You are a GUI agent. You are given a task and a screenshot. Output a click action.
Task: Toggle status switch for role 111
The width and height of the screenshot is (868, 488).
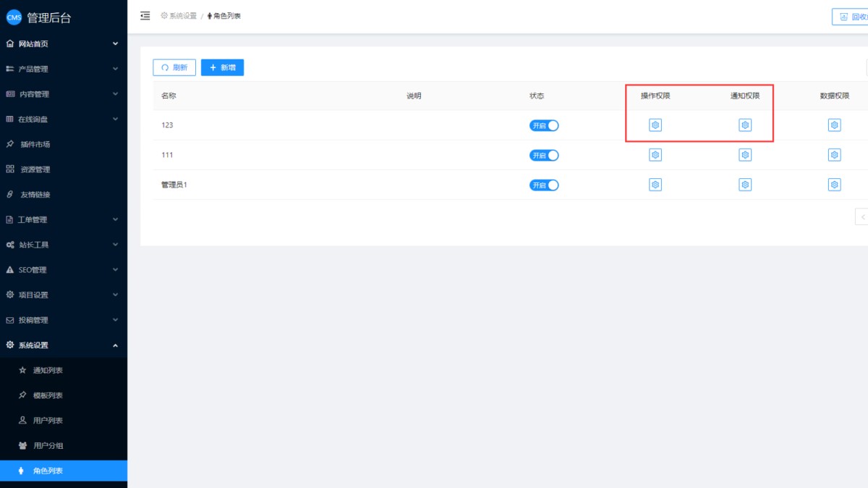click(544, 155)
